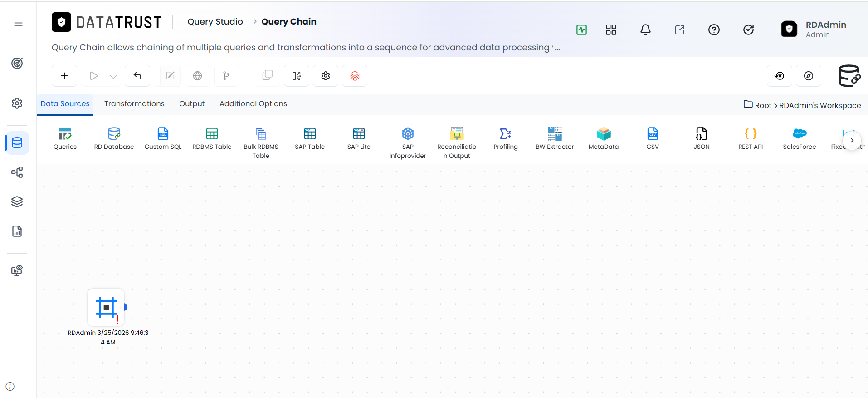The image size is (868, 398).
Task: Switch to the Output tab
Action: [192, 104]
